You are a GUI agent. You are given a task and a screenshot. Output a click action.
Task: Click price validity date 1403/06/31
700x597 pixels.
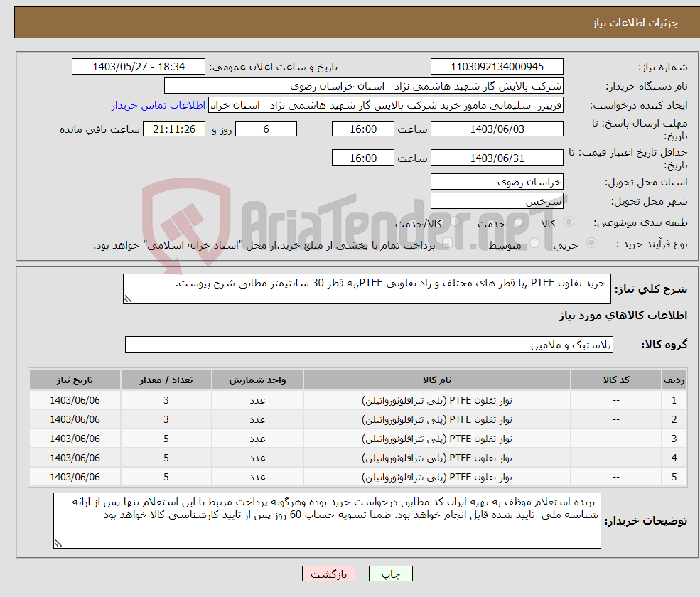click(497, 158)
